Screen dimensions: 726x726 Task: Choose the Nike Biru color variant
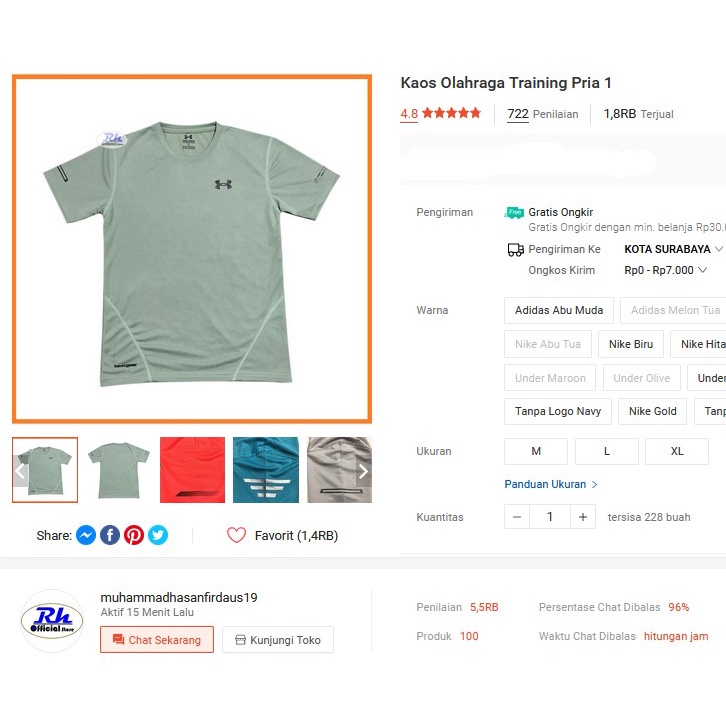pyautogui.click(x=630, y=344)
